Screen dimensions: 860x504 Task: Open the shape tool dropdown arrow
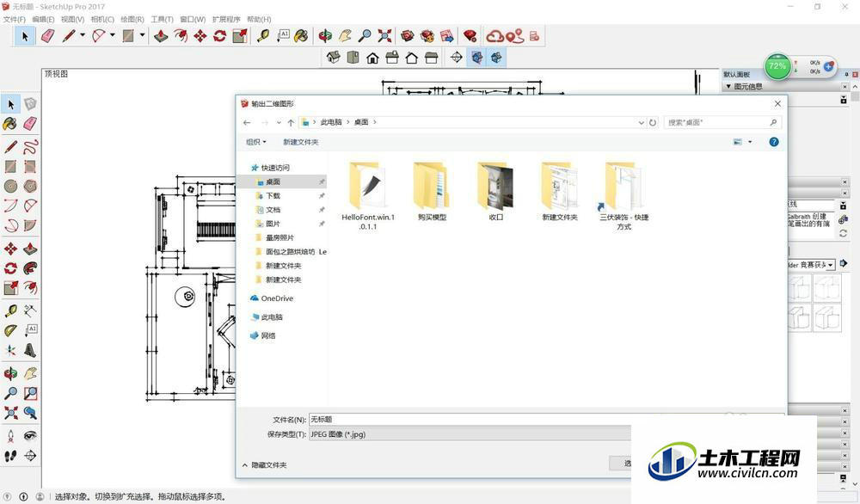(142, 35)
